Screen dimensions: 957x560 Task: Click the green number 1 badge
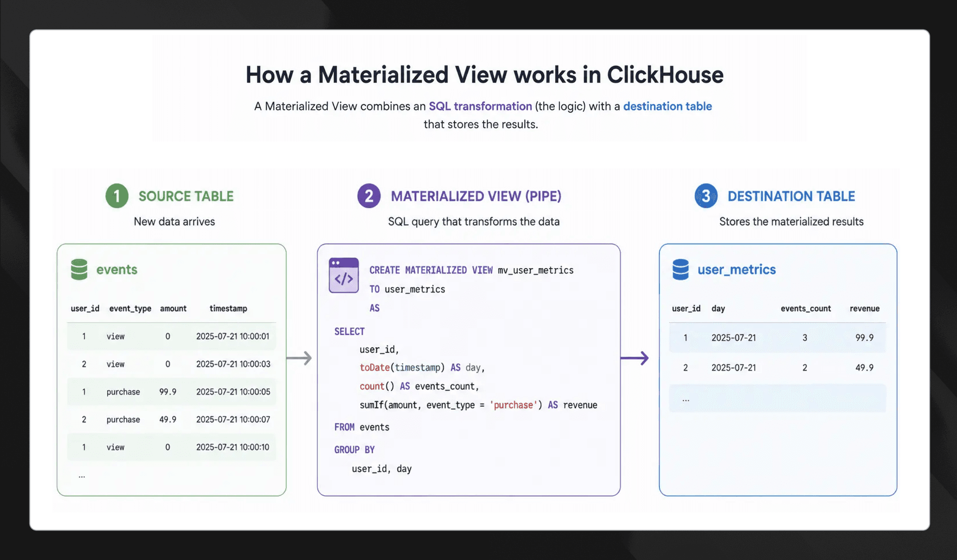pyautogui.click(x=117, y=196)
